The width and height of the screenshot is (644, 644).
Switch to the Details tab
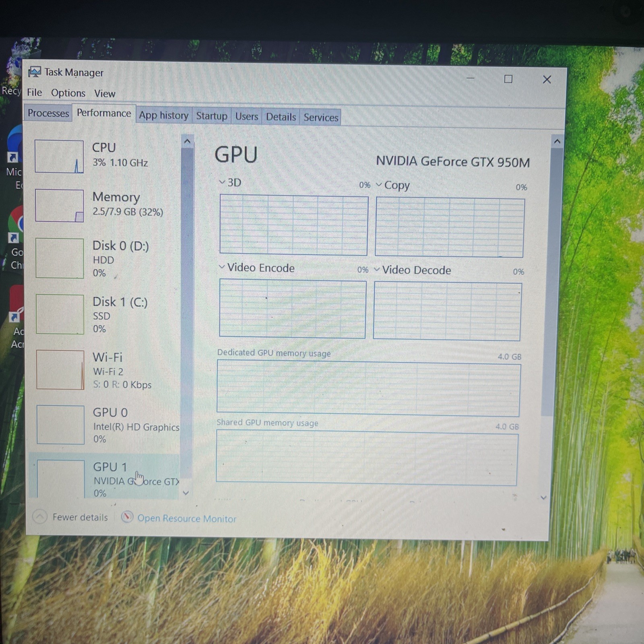pyautogui.click(x=281, y=117)
